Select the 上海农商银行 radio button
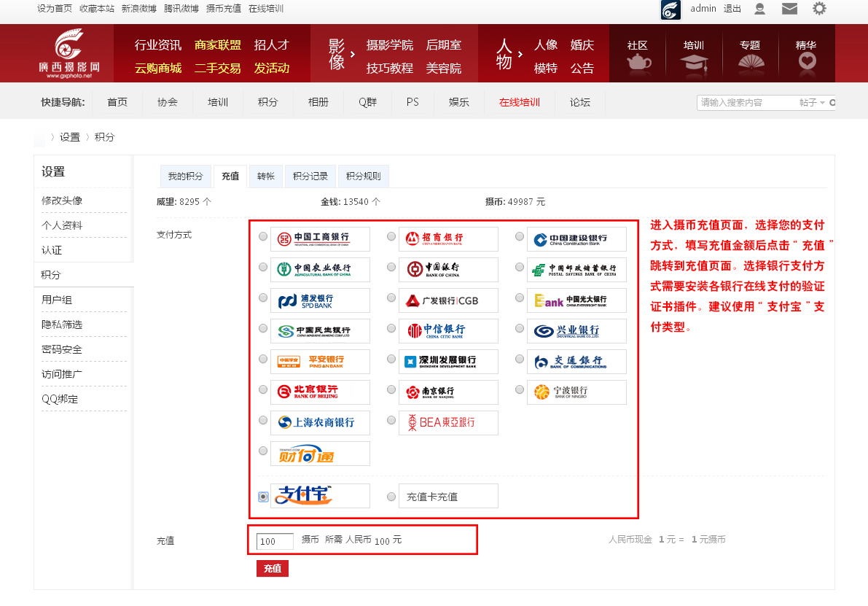The width and height of the screenshot is (868, 606). (263, 420)
